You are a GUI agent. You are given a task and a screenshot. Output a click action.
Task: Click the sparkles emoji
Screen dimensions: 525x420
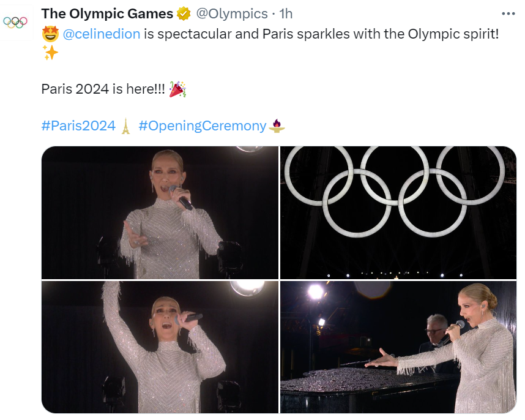(x=50, y=53)
